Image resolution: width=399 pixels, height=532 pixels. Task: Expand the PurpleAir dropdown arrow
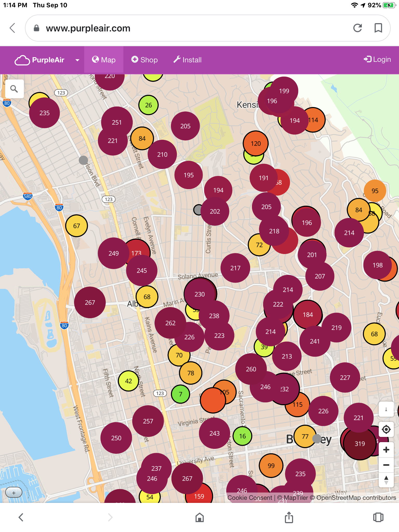click(x=77, y=60)
